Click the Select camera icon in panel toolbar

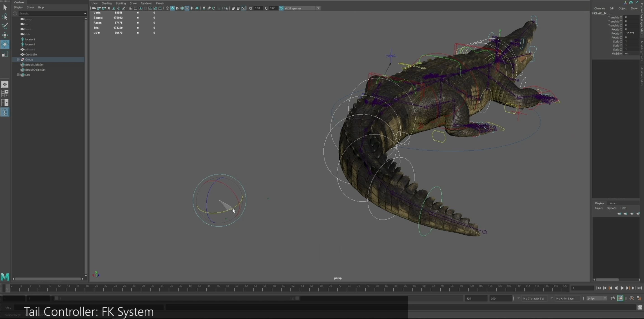click(x=94, y=8)
